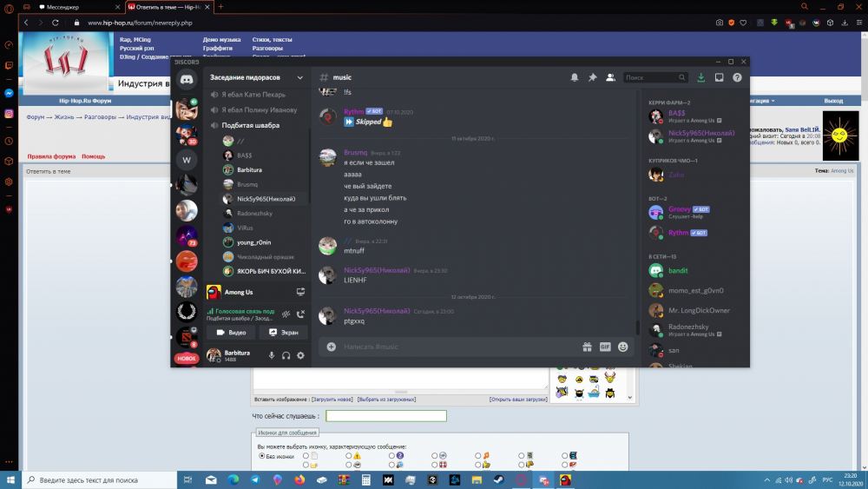
Task: Open the Discord inbox icon
Action: (719, 77)
